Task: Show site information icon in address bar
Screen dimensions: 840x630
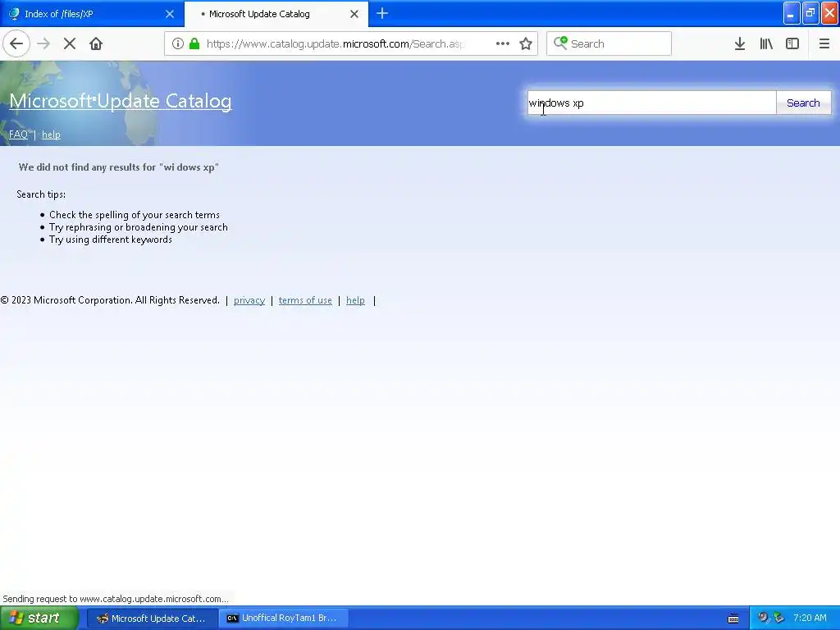Action: tap(178, 43)
